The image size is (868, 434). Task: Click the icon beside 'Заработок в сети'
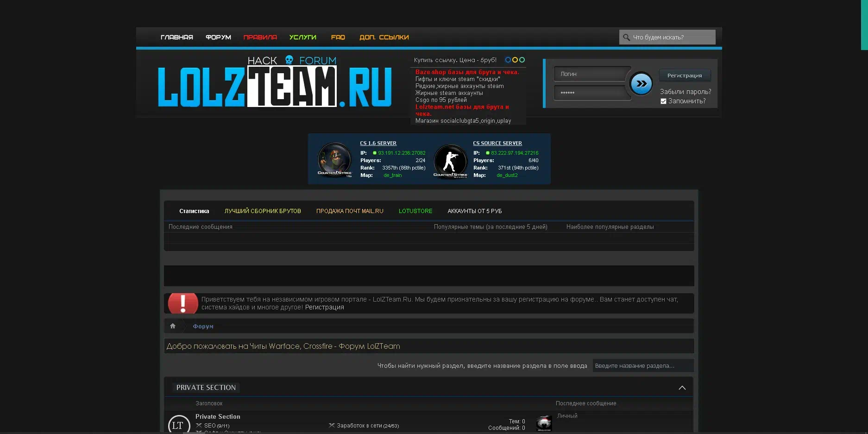click(x=332, y=425)
